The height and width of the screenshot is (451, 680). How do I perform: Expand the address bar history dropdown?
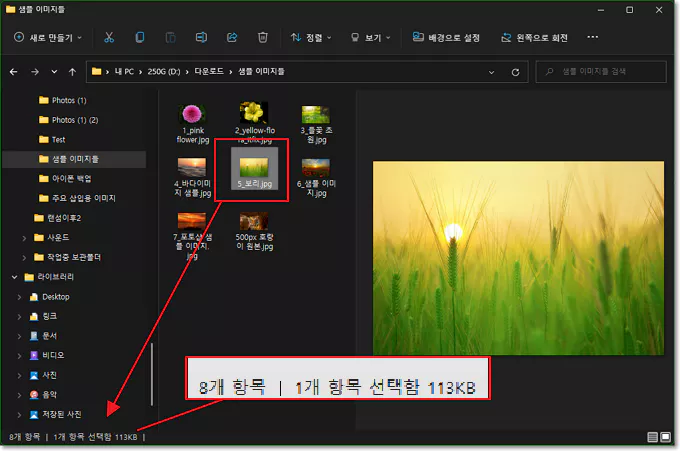click(x=491, y=72)
